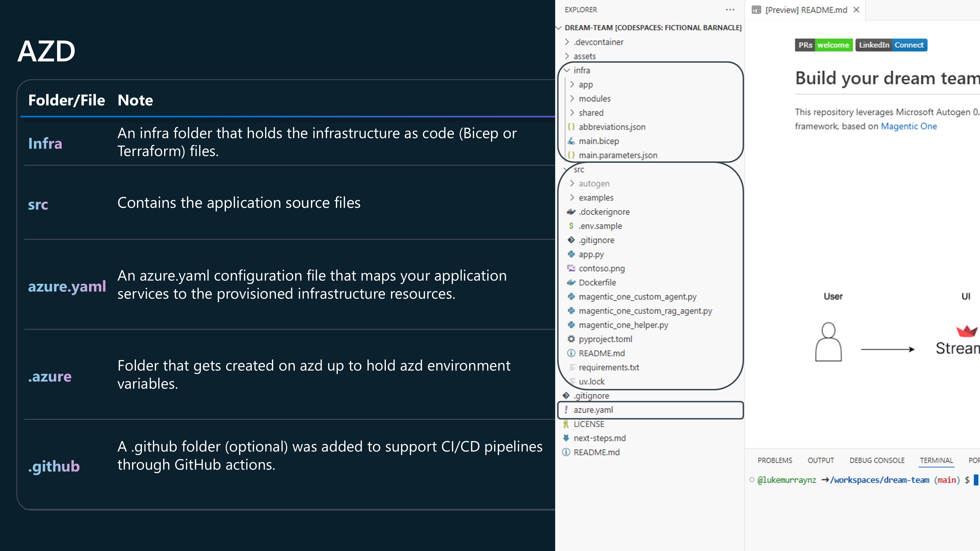Click root README.md info icon
This screenshot has height=551, width=980.
(566, 452)
